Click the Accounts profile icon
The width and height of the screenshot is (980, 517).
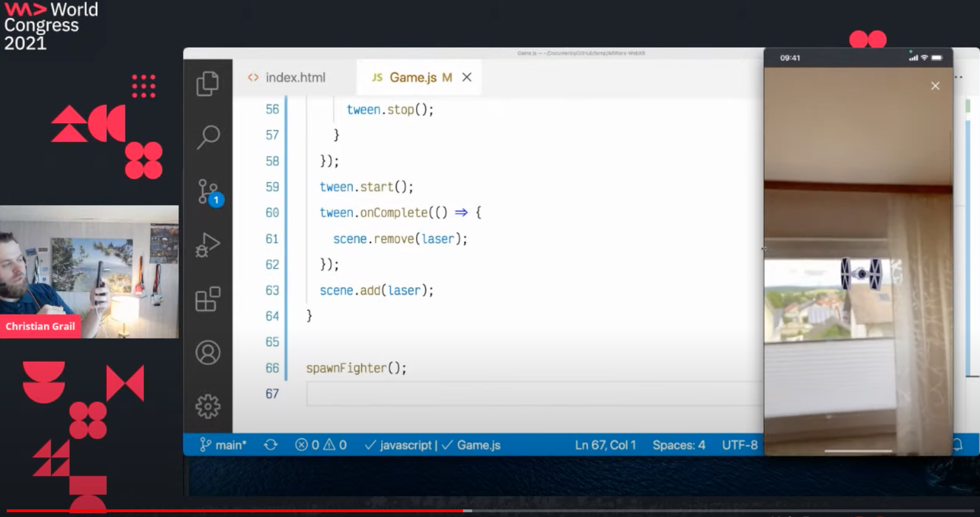click(x=208, y=353)
